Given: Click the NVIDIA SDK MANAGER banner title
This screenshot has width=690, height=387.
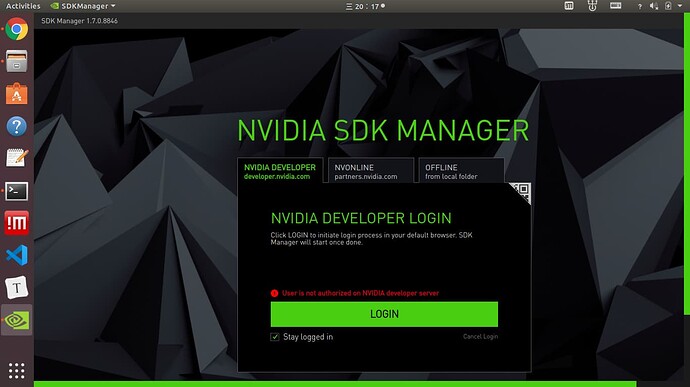Looking at the screenshot, I should click(x=383, y=130).
